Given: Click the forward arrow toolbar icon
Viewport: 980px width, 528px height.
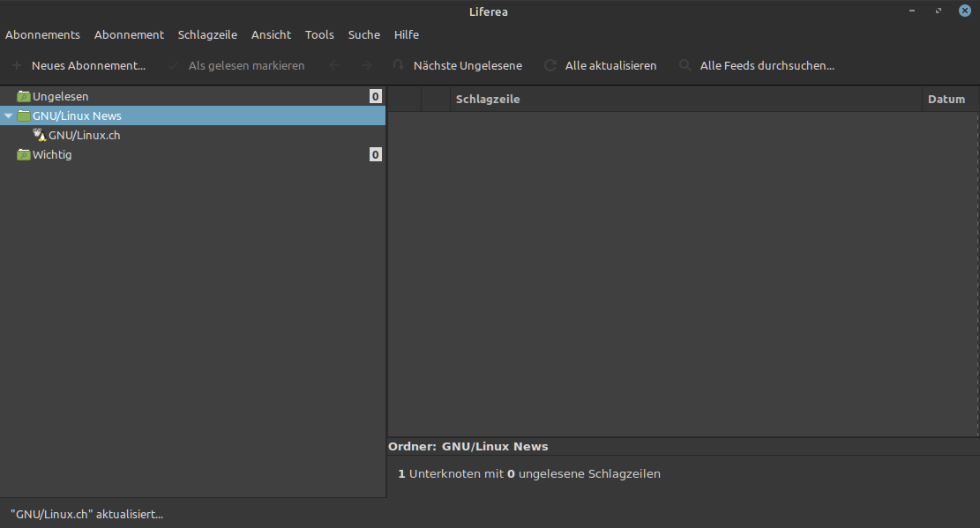Looking at the screenshot, I should point(367,65).
